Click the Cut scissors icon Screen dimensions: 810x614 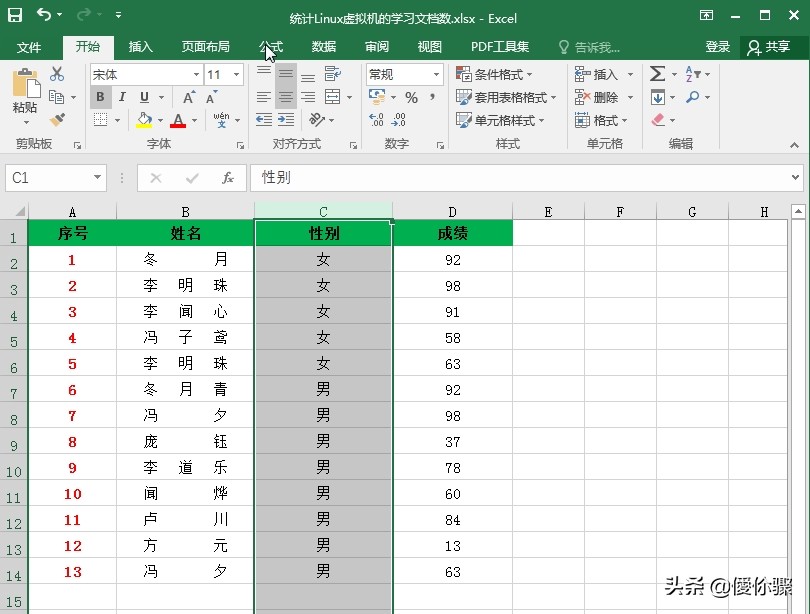57,74
